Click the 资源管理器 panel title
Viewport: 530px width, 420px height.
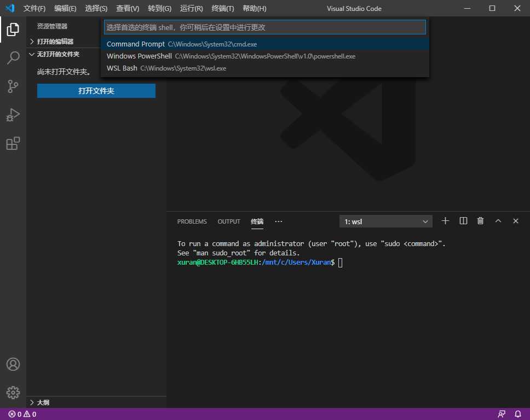click(52, 26)
